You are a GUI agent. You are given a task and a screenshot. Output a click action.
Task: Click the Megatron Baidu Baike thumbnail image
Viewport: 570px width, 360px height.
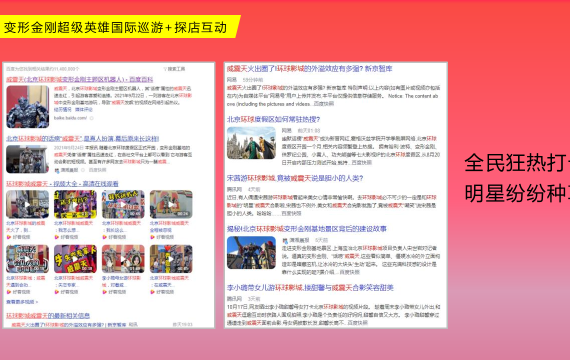coord(28,107)
